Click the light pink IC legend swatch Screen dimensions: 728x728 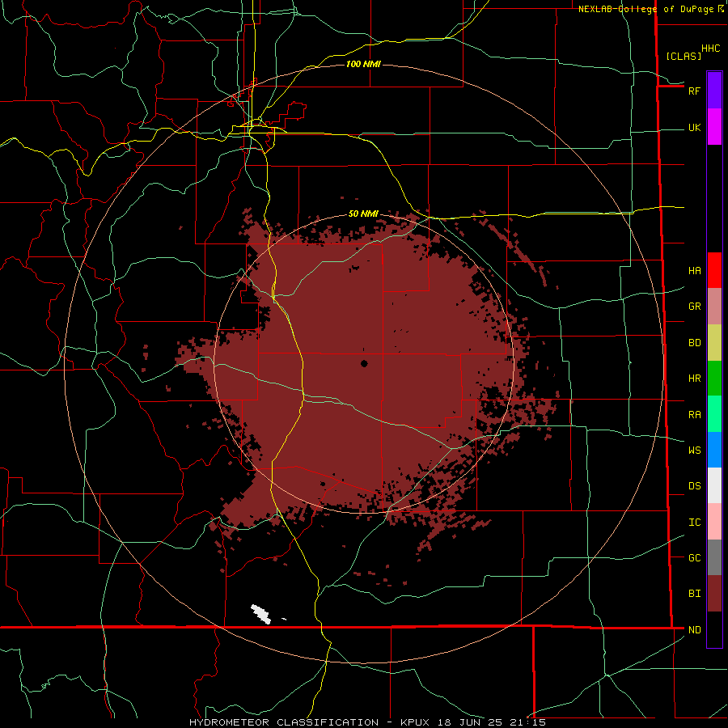[714, 522]
